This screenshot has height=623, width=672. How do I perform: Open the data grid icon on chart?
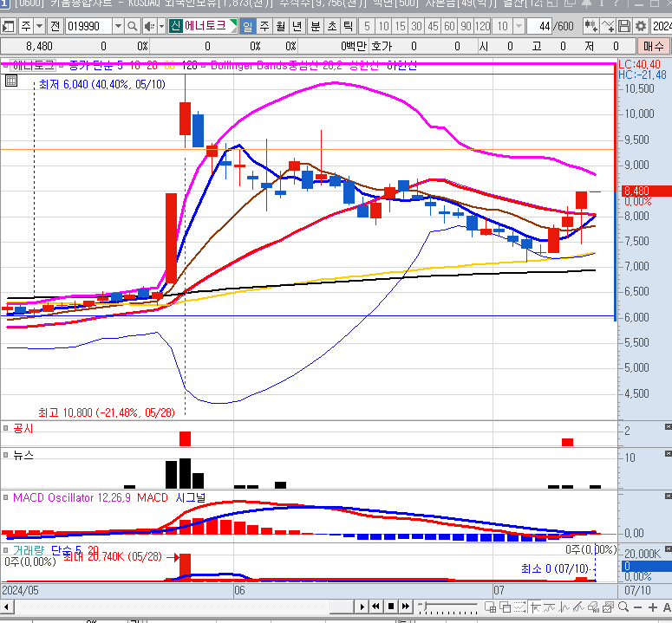[x=11, y=81]
